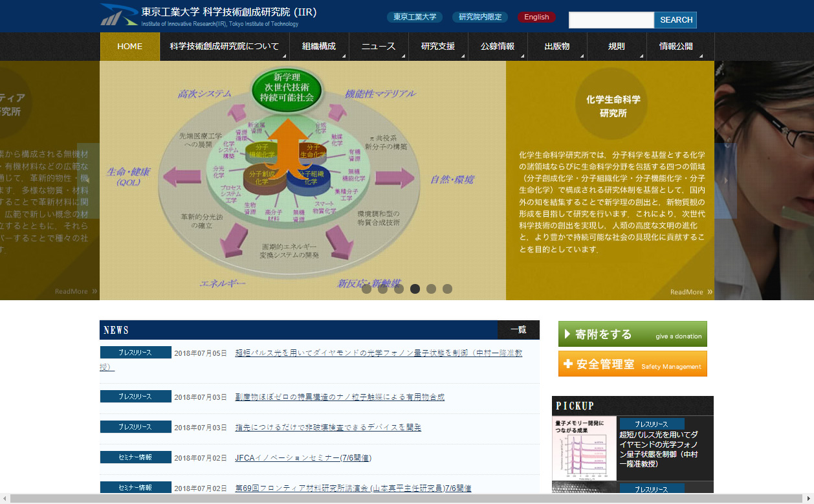Click セミナー情報 tag beside JFCA seminar
Screen dimensions: 814x504
[135, 457]
